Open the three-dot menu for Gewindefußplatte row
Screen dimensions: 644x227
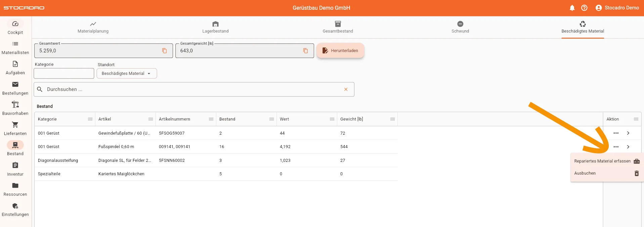click(616, 133)
